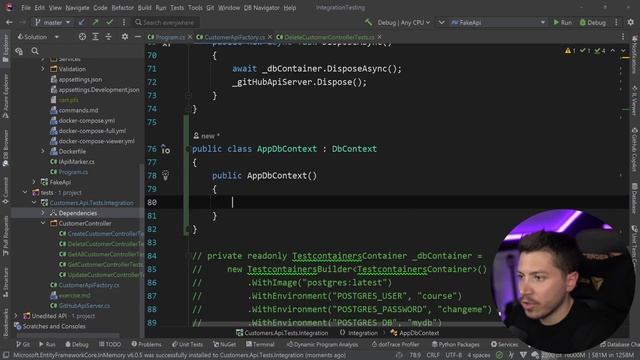Image resolution: width=640 pixels, height=360 pixels.
Task: Open the Commit tool window stripe
Action: tap(5, 190)
